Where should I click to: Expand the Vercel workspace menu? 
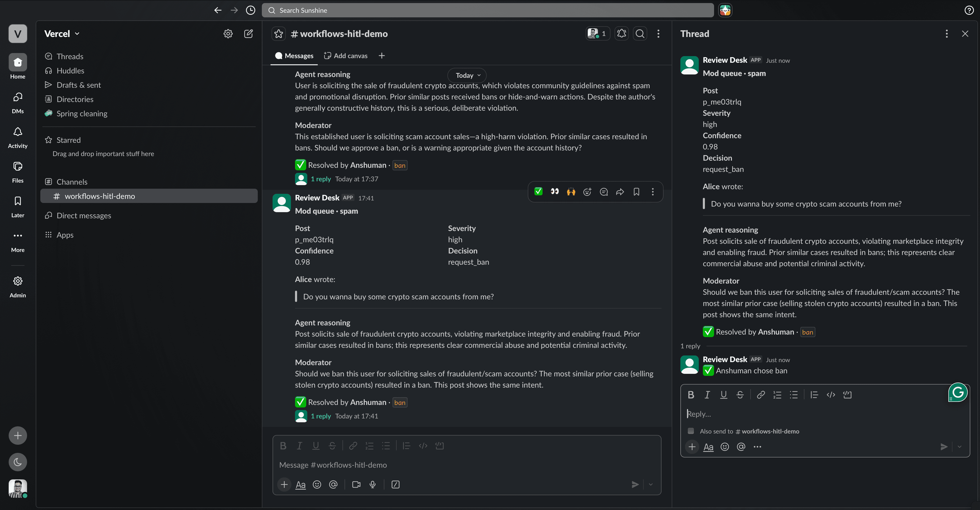pyautogui.click(x=62, y=34)
